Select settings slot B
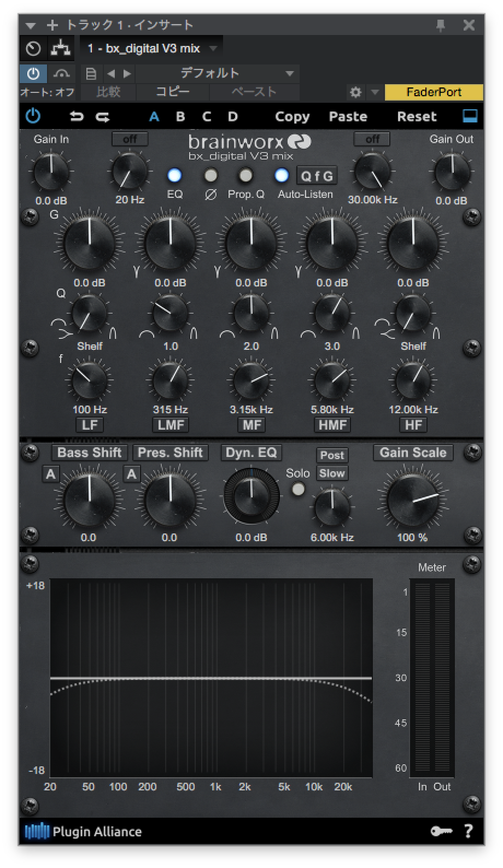This screenshot has width=503, height=868. click(180, 116)
